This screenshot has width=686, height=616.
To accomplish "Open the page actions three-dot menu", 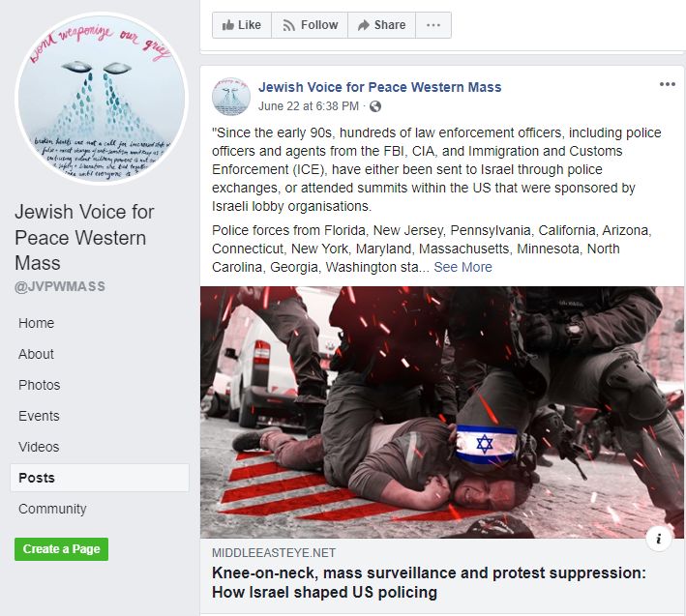I will (433, 25).
